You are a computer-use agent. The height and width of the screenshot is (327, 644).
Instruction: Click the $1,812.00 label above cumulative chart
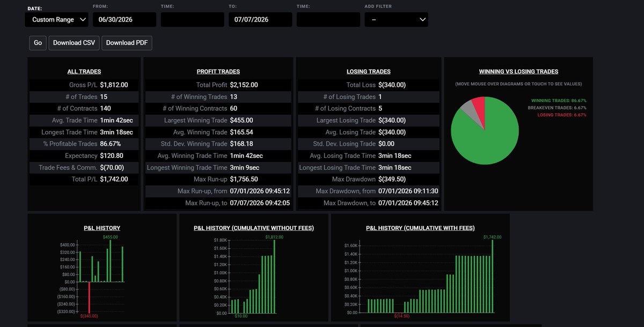[274, 237]
